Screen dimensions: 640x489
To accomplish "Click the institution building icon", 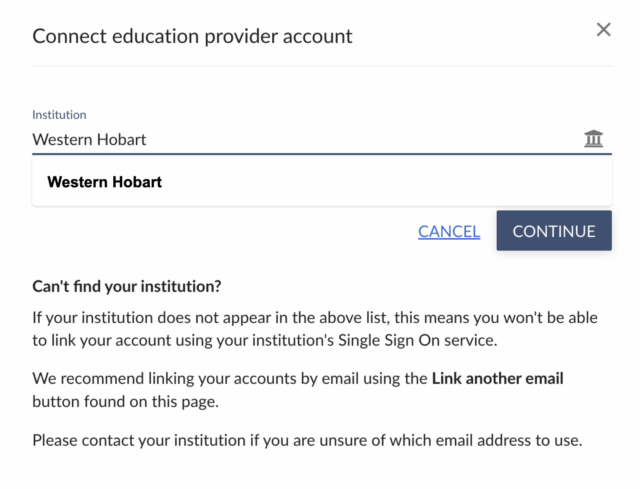I will tap(594, 139).
